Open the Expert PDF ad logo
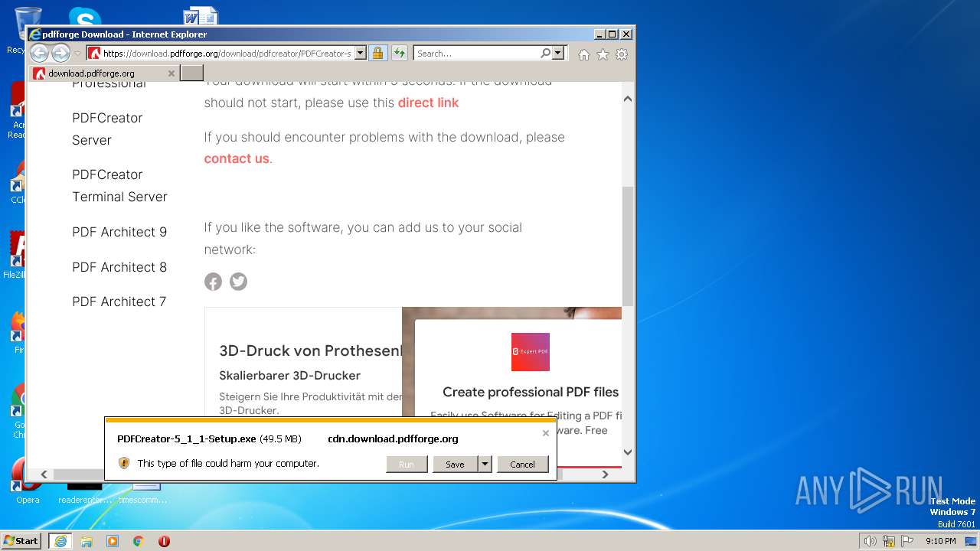 [531, 352]
